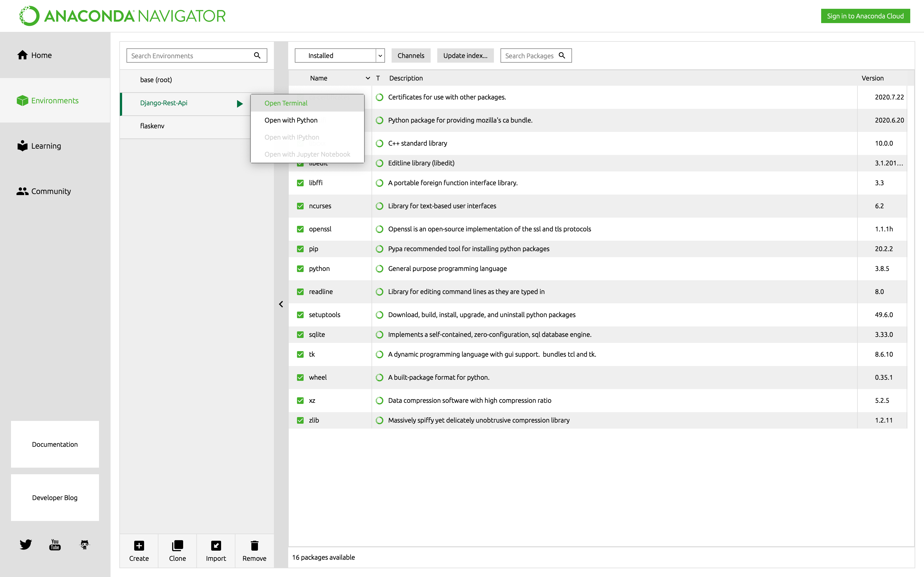924x577 pixels.
Task: Unmark the wheel package checkbox
Action: 300,378
